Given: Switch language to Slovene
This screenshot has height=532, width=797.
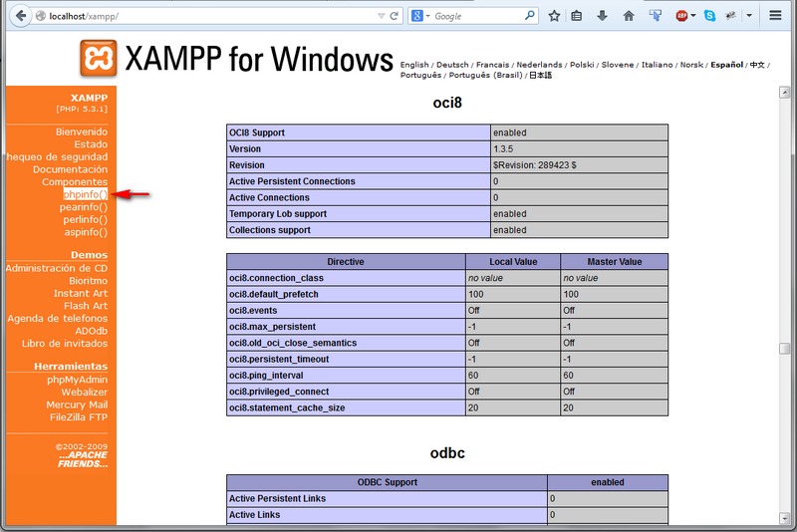Looking at the screenshot, I should click(x=618, y=65).
